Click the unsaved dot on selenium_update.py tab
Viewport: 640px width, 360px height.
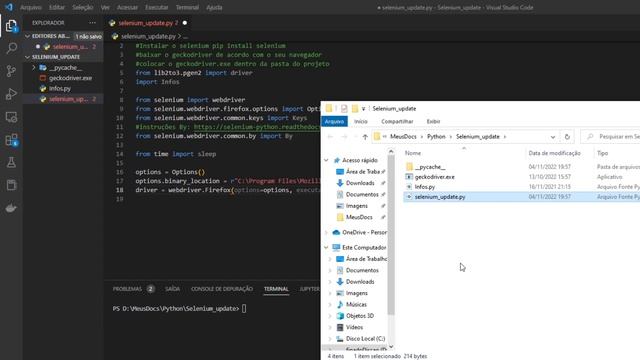185,23
